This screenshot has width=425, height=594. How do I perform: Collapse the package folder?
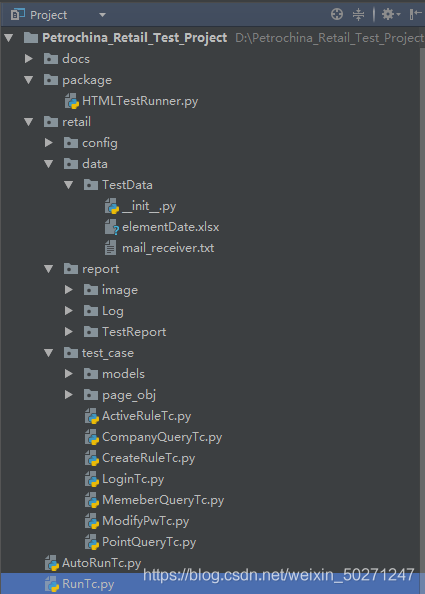coord(28,80)
